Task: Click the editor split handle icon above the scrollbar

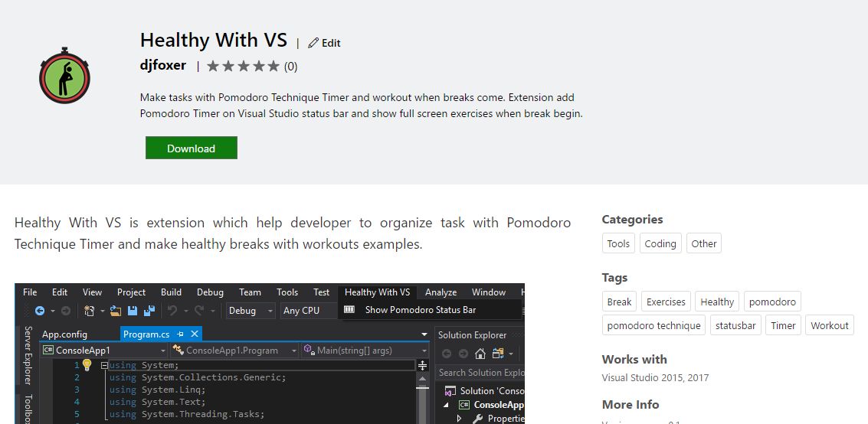Action: [x=422, y=365]
